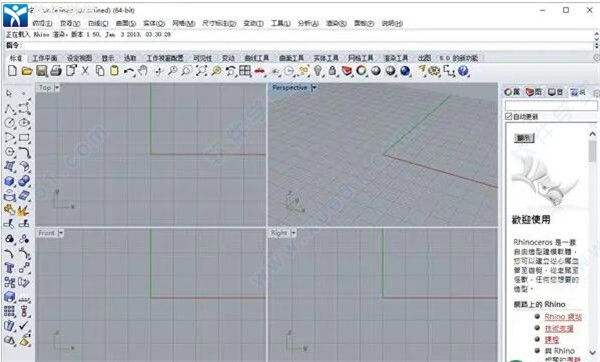This screenshot has height=362, width=600.
Task: Select the Lock padlock icon
Action: pyautogui.click(x=332, y=71)
